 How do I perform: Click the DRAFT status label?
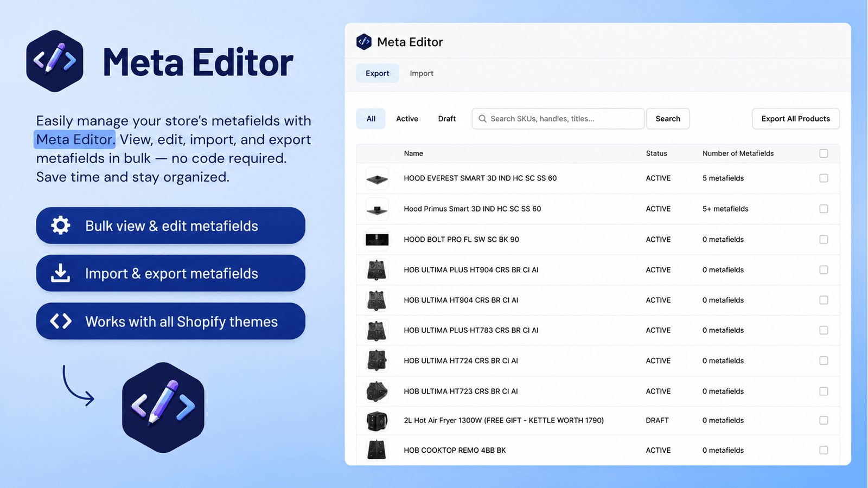(x=658, y=420)
